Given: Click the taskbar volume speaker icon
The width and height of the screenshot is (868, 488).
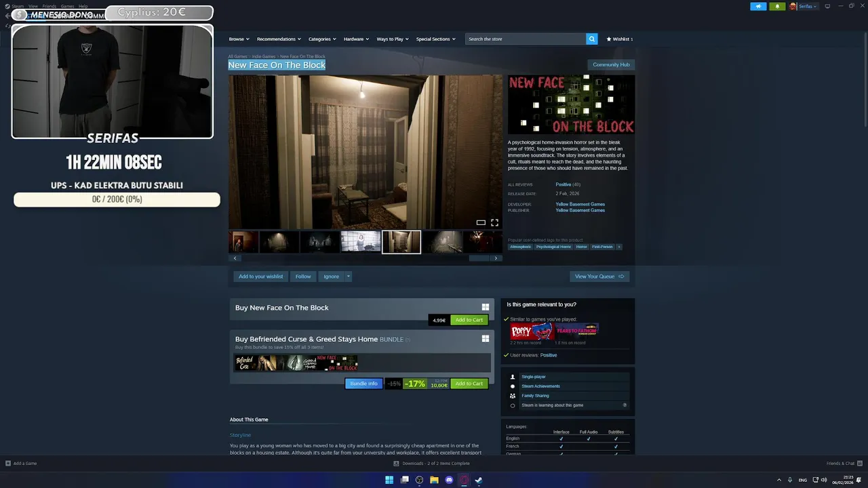Looking at the screenshot, I should pos(824,480).
